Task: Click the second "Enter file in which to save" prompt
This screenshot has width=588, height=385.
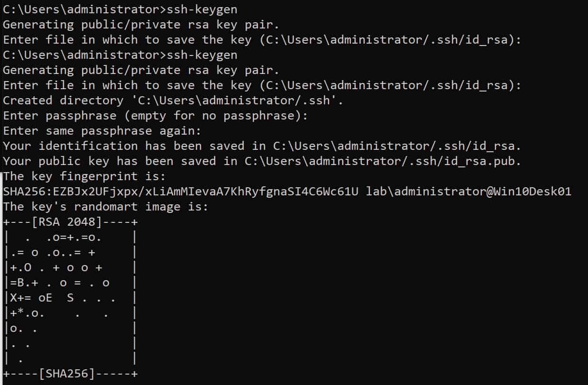Action: coord(262,85)
